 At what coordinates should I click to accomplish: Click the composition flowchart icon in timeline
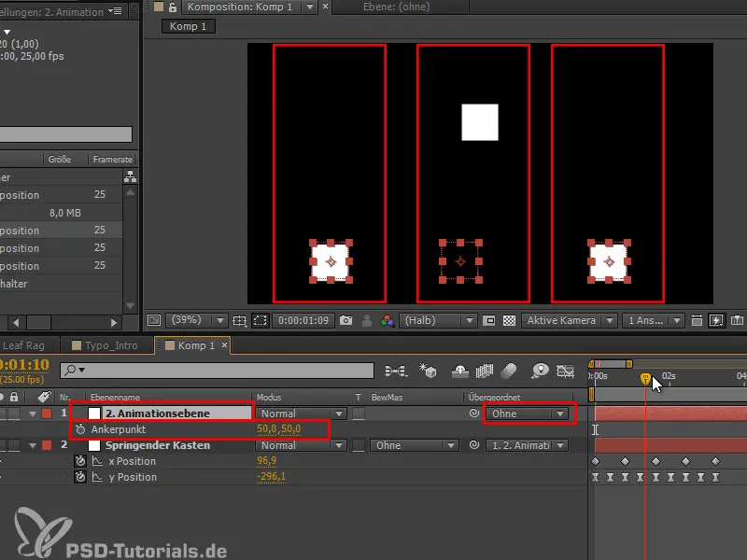(x=396, y=371)
